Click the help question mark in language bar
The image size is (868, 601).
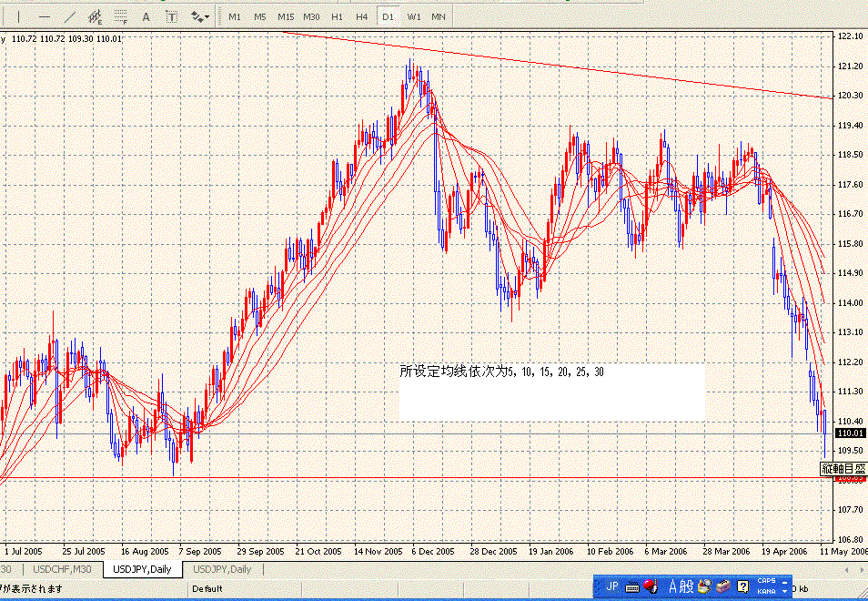click(742, 586)
